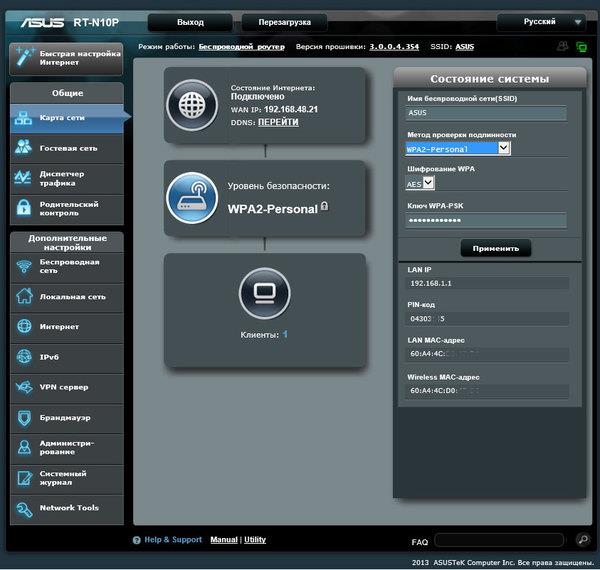Click the green network status icon top right
The height and width of the screenshot is (570, 600).
pos(582,47)
